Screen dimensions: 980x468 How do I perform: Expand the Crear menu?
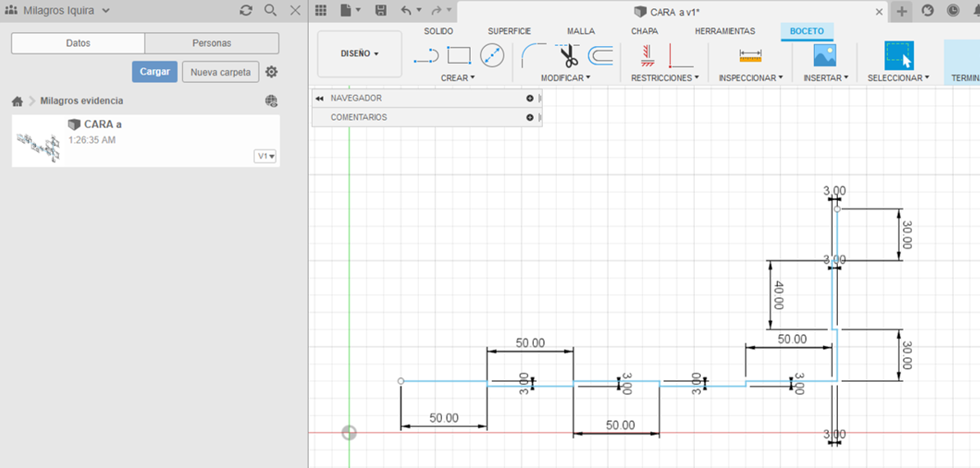(x=458, y=78)
